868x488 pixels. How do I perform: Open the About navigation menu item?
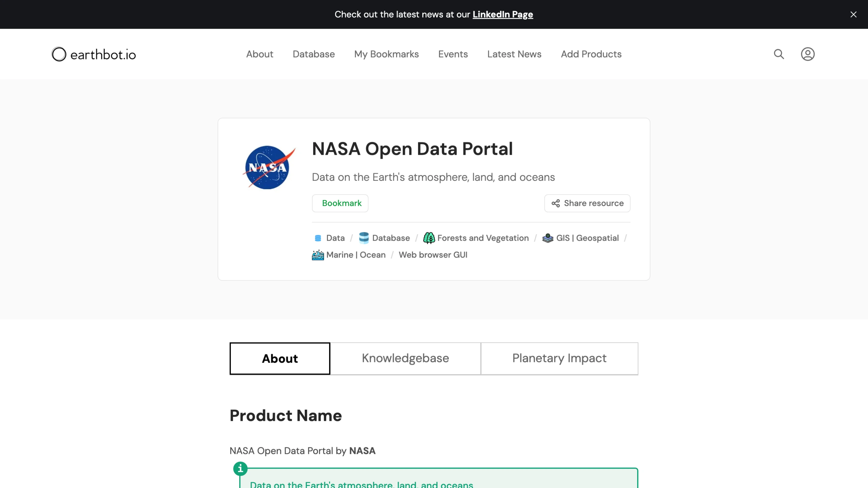pos(259,54)
